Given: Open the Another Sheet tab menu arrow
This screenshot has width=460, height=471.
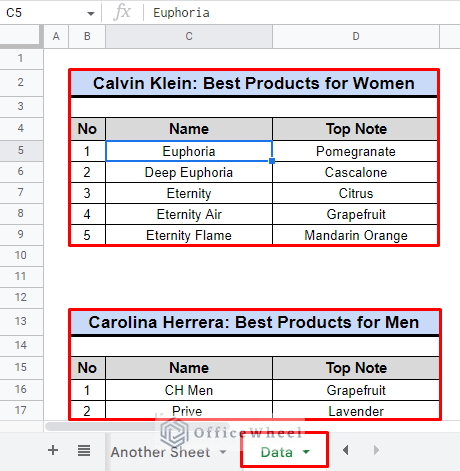Looking at the screenshot, I should [x=223, y=452].
